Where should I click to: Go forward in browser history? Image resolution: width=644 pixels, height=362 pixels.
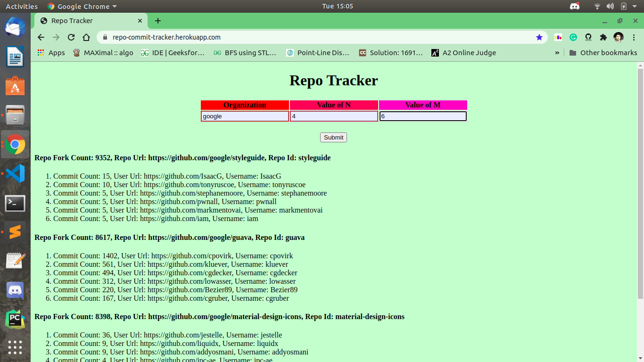[56, 37]
